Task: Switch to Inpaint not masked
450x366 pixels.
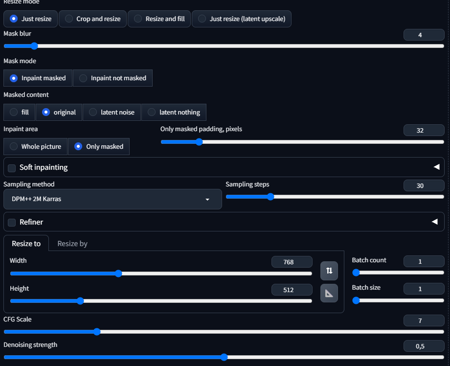Action: (113, 78)
